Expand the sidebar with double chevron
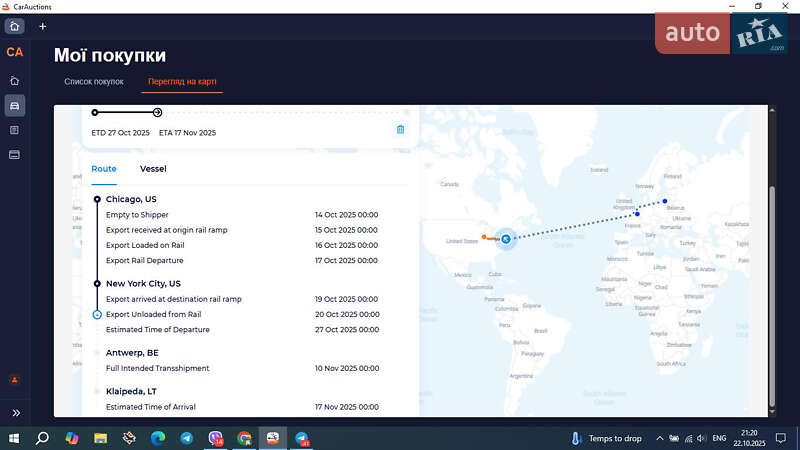The width and height of the screenshot is (800, 450). click(15, 412)
